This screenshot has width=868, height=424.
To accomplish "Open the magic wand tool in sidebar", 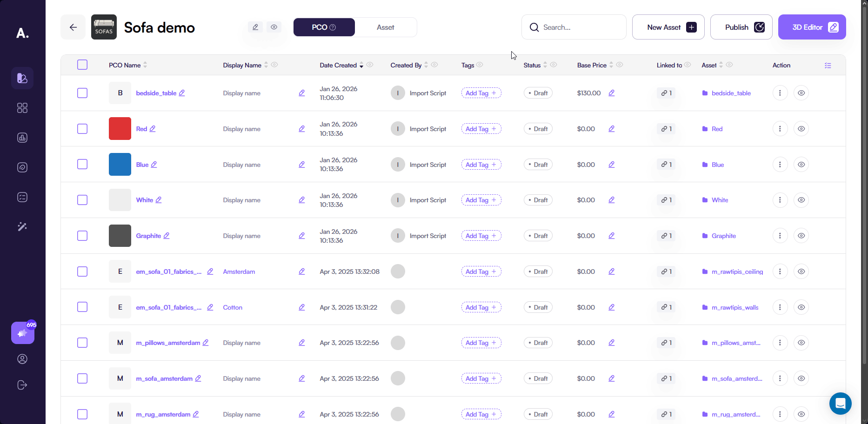I will (22, 227).
